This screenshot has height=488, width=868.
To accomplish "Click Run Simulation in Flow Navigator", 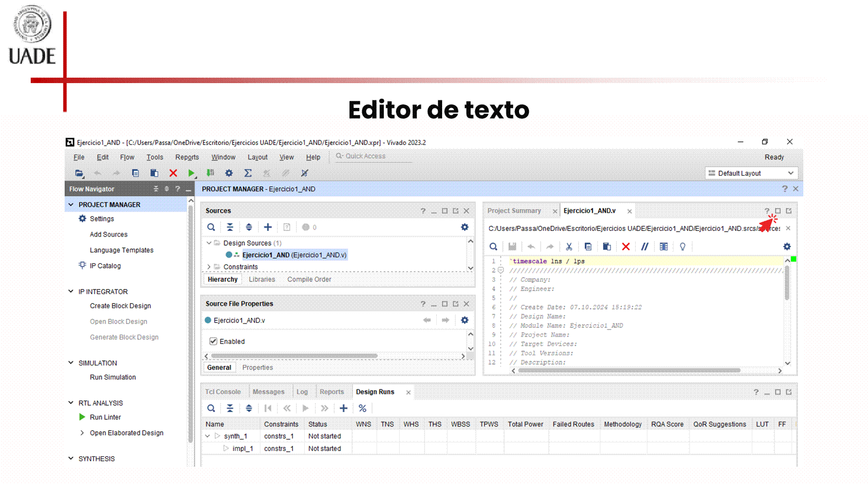I will pos(113,377).
